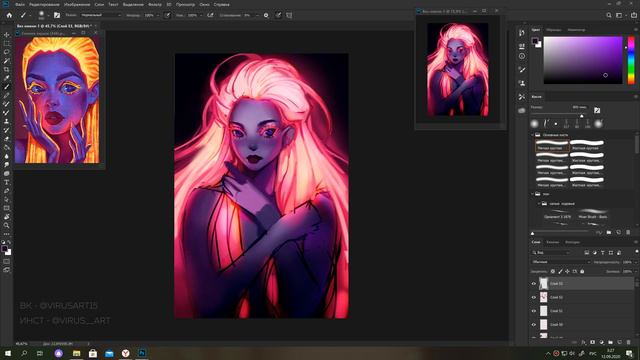Viewport: 640px width, 360px height.
Task: Open the Brush Settings panel from options bar
Action: coord(57,15)
